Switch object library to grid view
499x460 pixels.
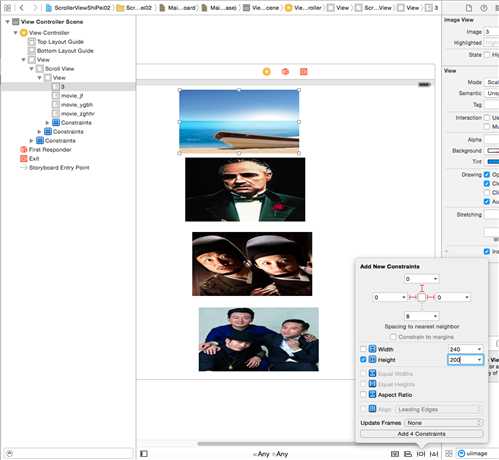tap(449, 454)
